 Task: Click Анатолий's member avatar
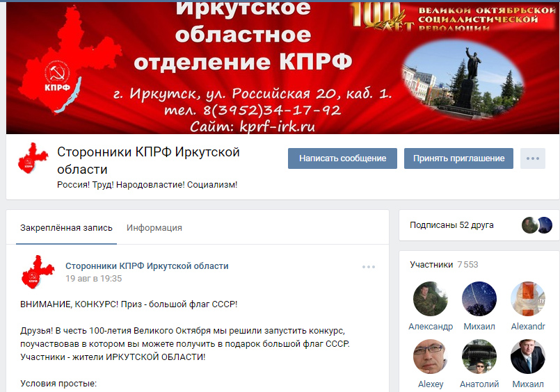coord(479,357)
